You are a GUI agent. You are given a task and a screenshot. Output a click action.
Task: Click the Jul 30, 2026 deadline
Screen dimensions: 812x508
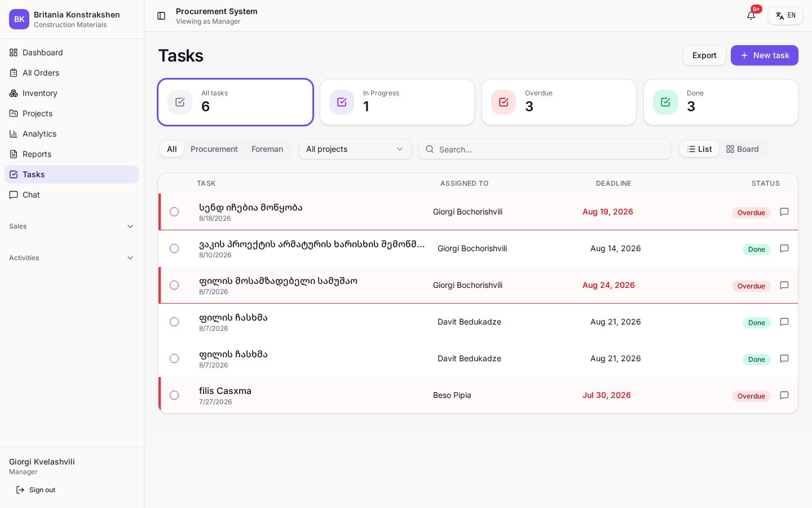tap(607, 395)
